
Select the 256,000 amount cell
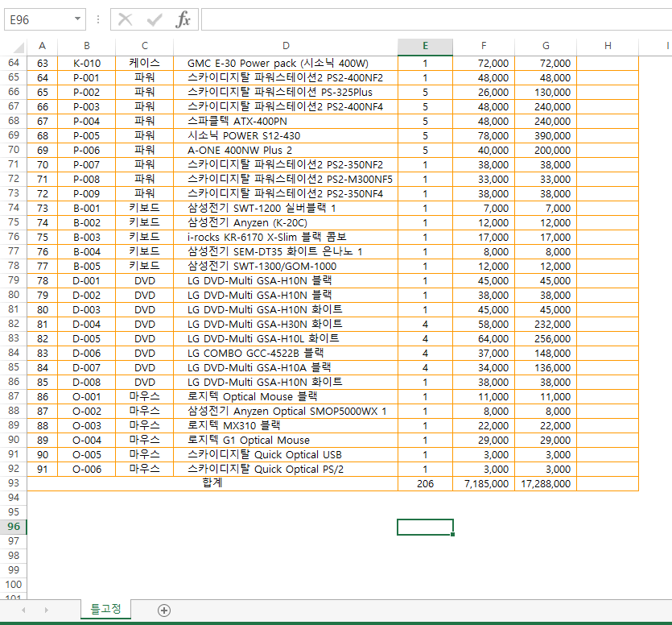[x=546, y=339]
